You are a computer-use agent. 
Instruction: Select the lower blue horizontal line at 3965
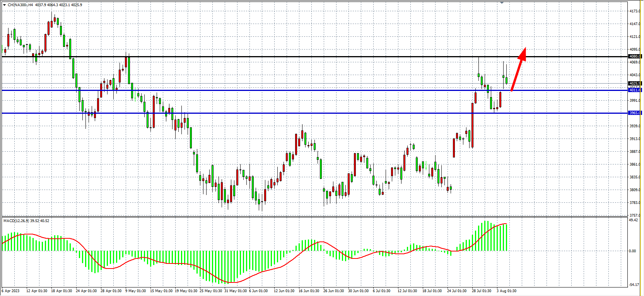(271, 113)
